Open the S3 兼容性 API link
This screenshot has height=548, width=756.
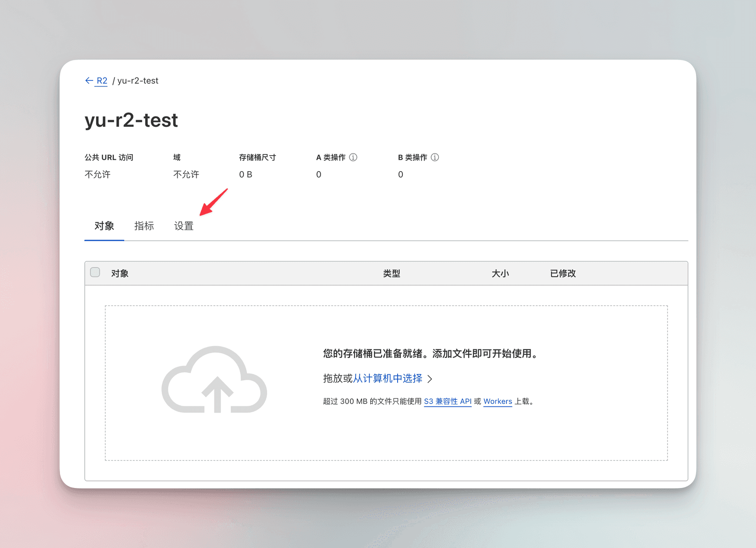pyautogui.click(x=448, y=401)
